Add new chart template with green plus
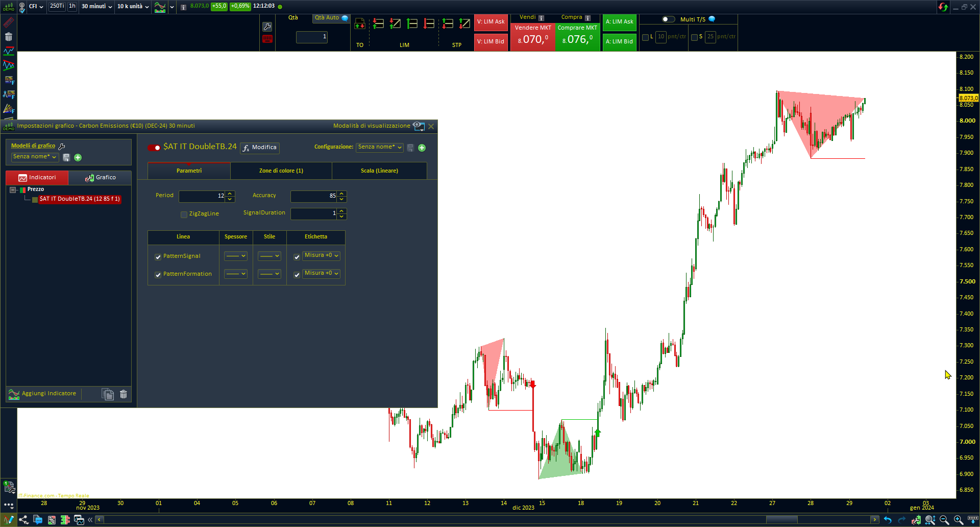The width and height of the screenshot is (980, 527). 78,157
